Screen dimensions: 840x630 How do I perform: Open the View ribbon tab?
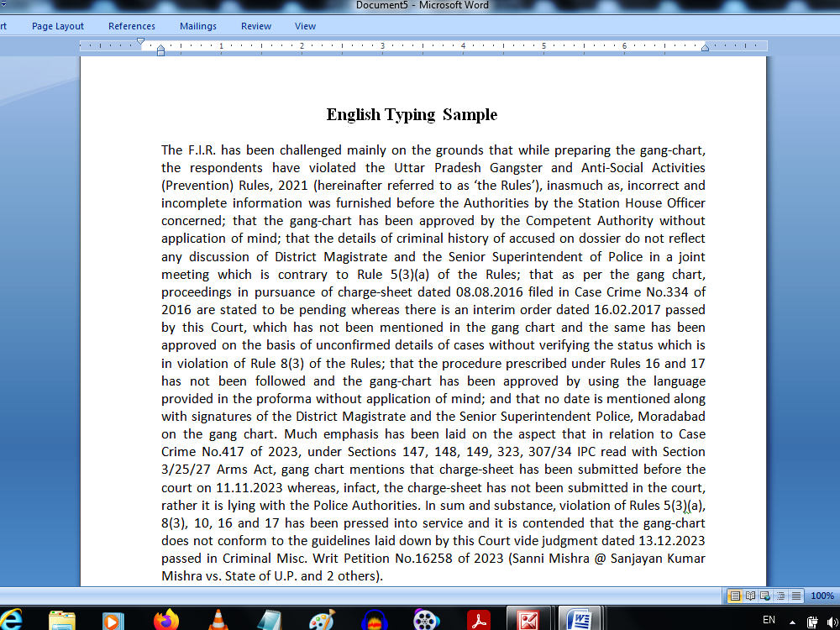[x=306, y=26]
